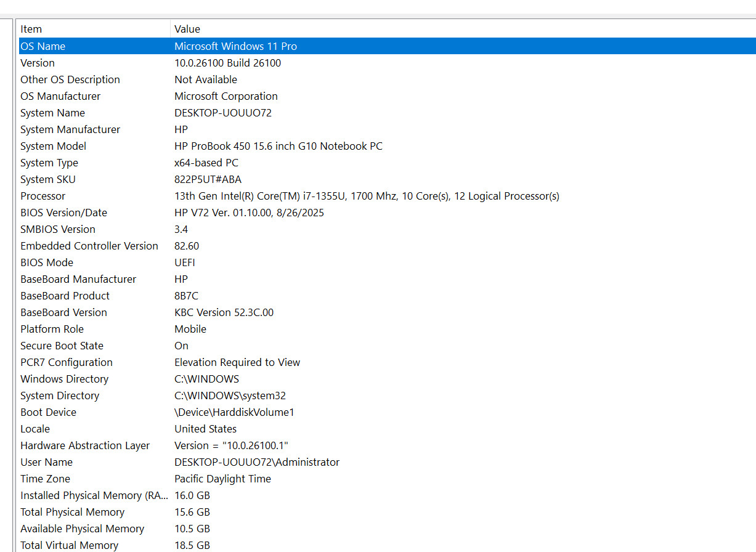756x552 pixels.
Task: Select the Other OS Description row
Action: pos(388,79)
